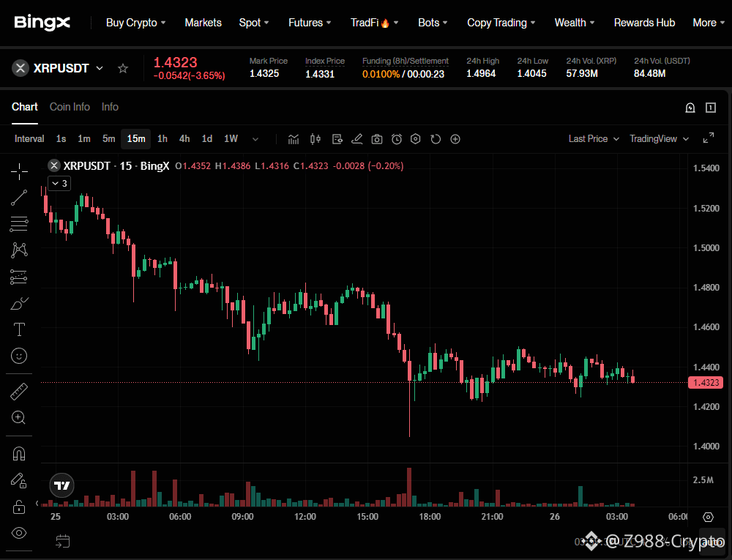Image resolution: width=732 pixels, height=560 pixels.
Task: Select the 4h interval
Action: coord(184,138)
